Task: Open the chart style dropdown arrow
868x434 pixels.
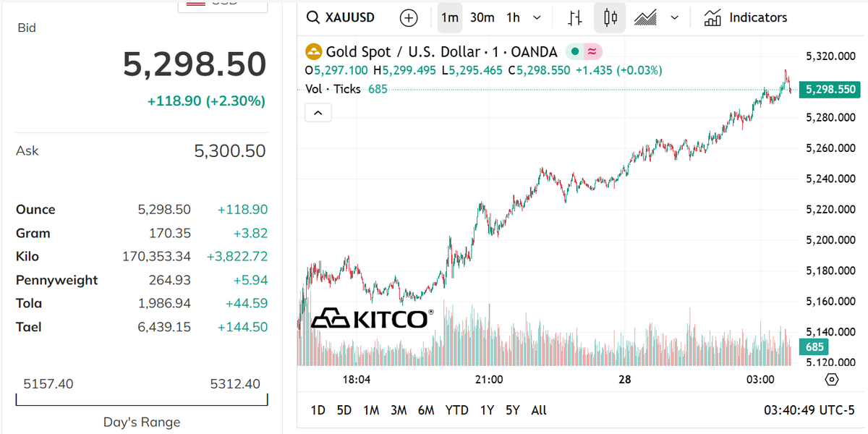Action: (675, 17)
